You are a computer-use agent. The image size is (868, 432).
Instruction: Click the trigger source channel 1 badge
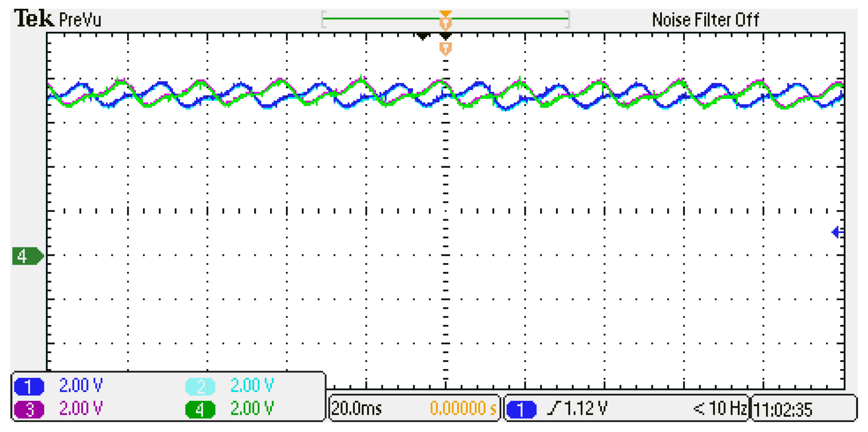point(521,409)
